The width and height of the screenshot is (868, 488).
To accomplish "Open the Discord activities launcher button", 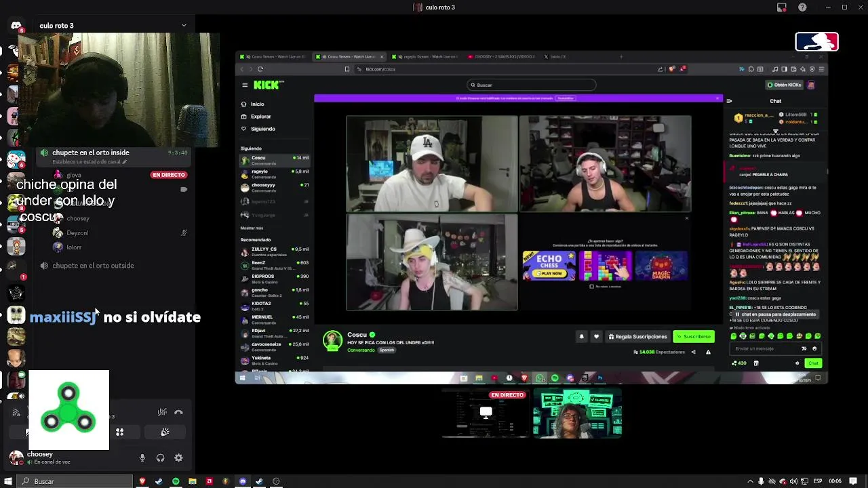I will (119, 432).
